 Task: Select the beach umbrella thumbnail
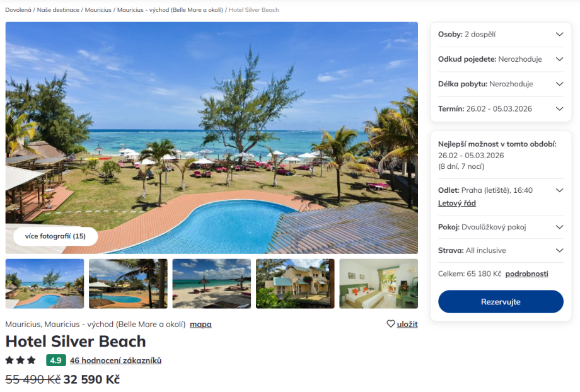[212, 284]
